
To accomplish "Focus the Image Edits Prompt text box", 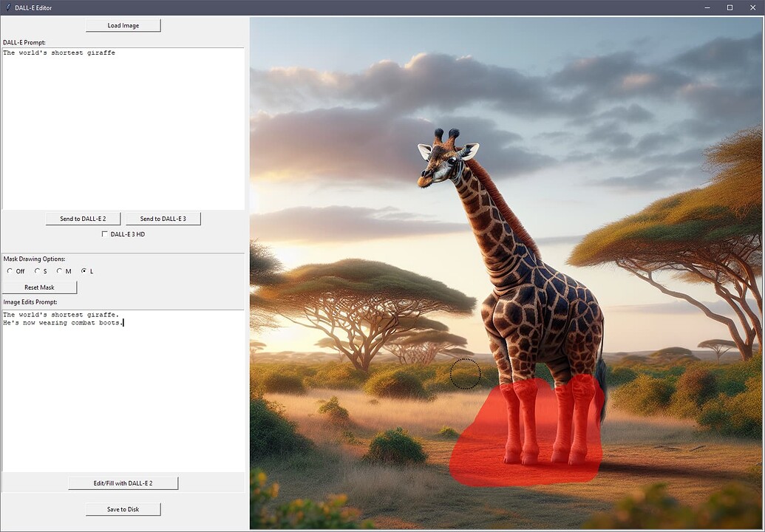I will click(x=123, y=391).
